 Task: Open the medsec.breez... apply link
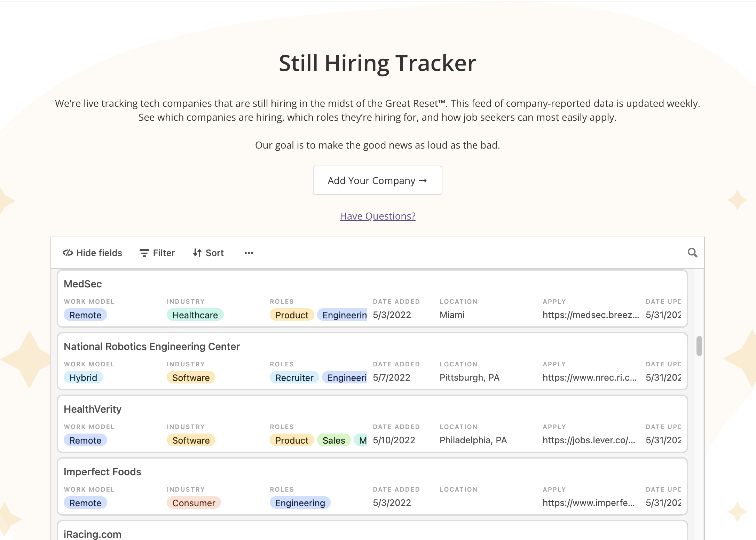pyautogui.click(x=591, y=315)
